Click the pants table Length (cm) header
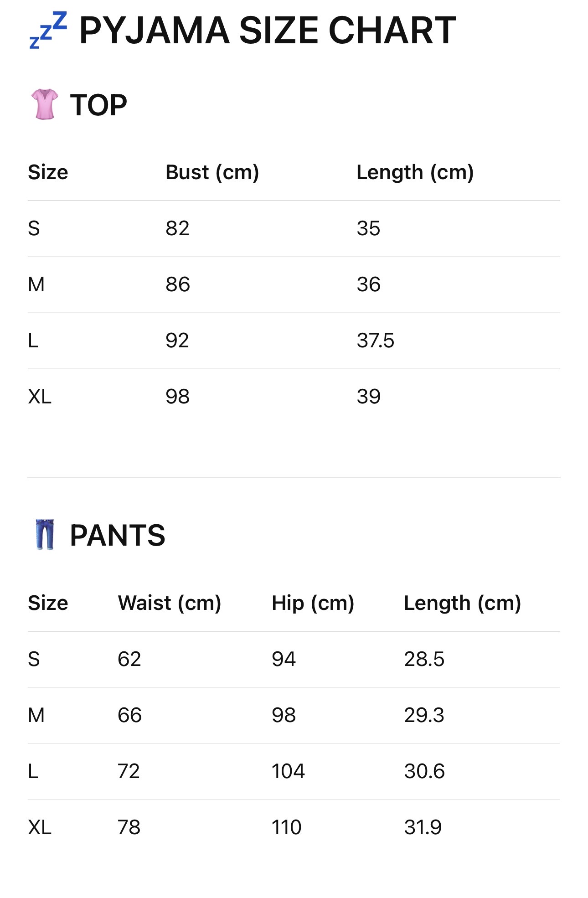This screenshot has height=898, width=588. tap(462, 603)
